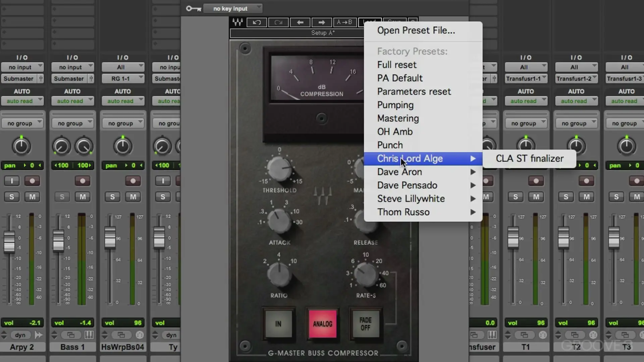Record-enable the Arpy 2 track
This screenshot has height=362, width=644.
coord(32,181)
